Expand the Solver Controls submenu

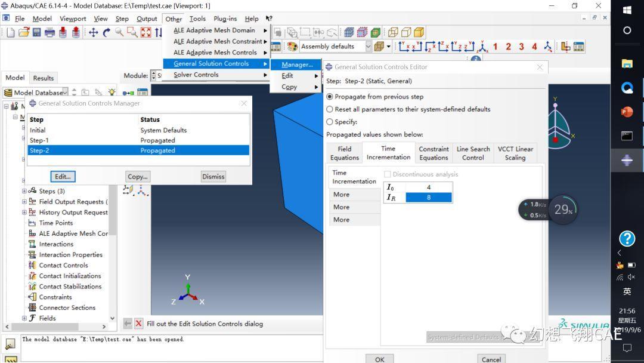pyautogui.click(x=216, y=75)
